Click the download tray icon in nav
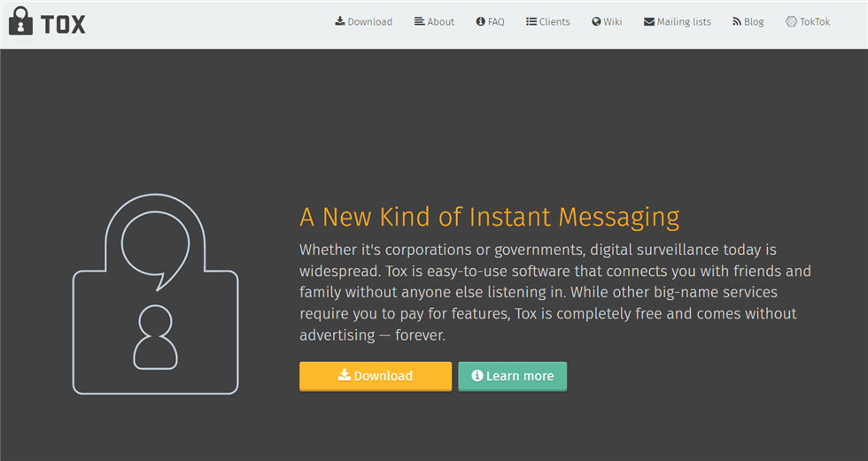 [340, 21]
